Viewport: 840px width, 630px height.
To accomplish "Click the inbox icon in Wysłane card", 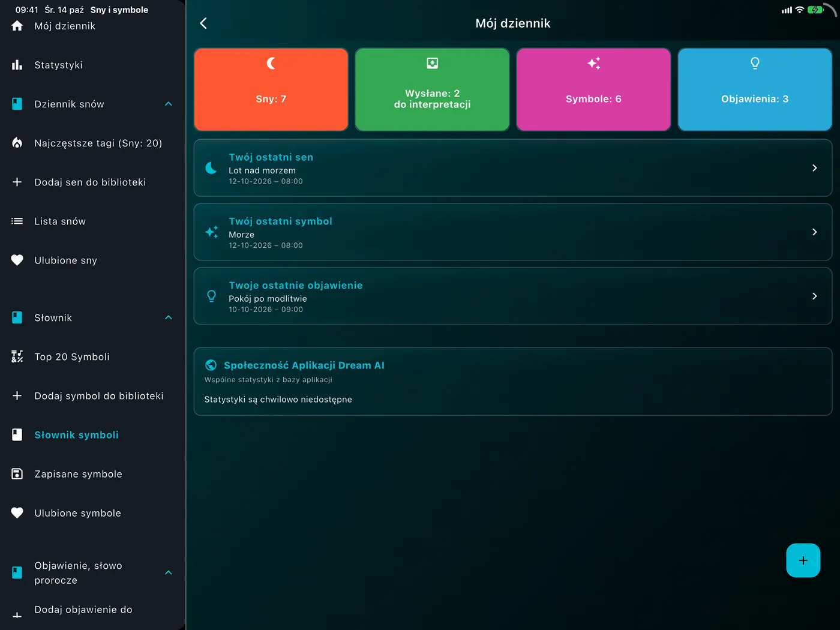I will pos(432,63).
